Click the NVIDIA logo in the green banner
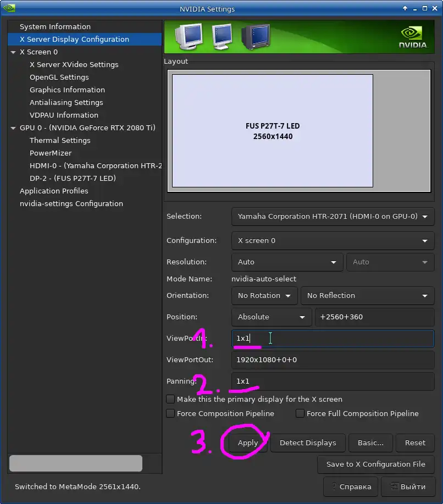 413,37
